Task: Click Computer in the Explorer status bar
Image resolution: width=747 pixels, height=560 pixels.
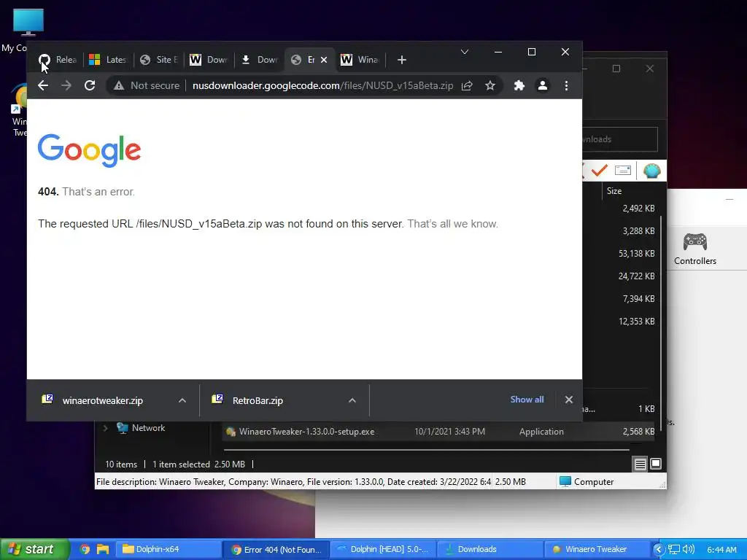Action: click(x=587, y=482)
